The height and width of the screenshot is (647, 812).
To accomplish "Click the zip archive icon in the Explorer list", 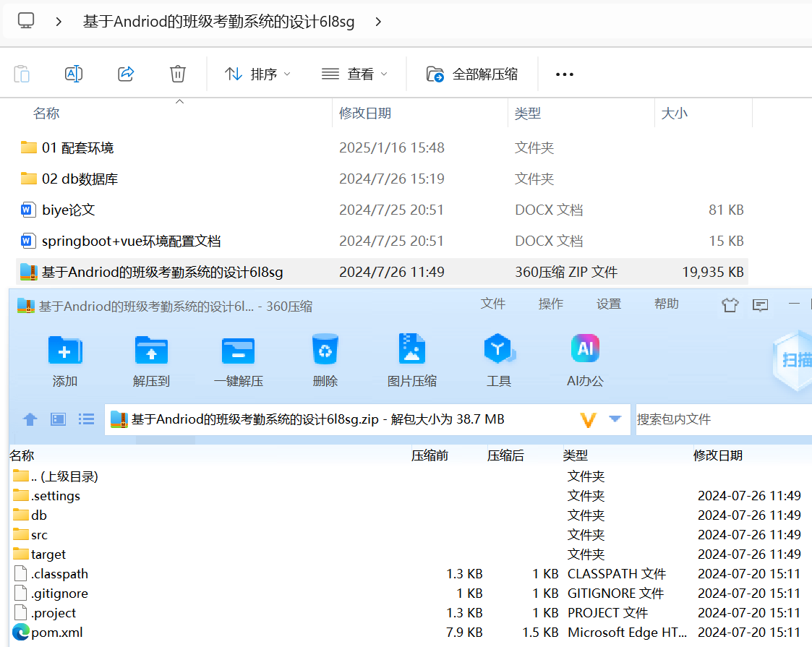I will [28, 272].
